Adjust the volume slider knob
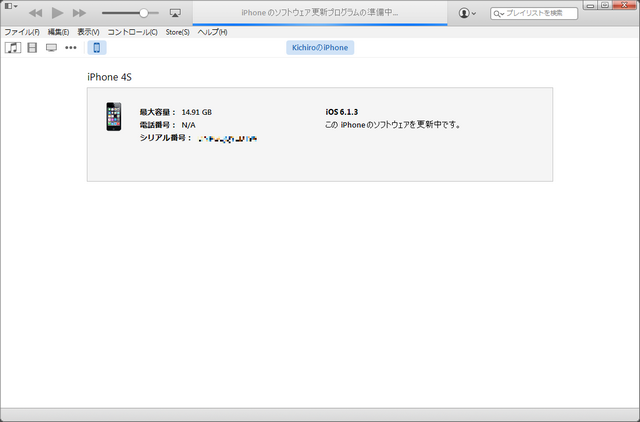640x422 pixels. click(x=144, y=13)
